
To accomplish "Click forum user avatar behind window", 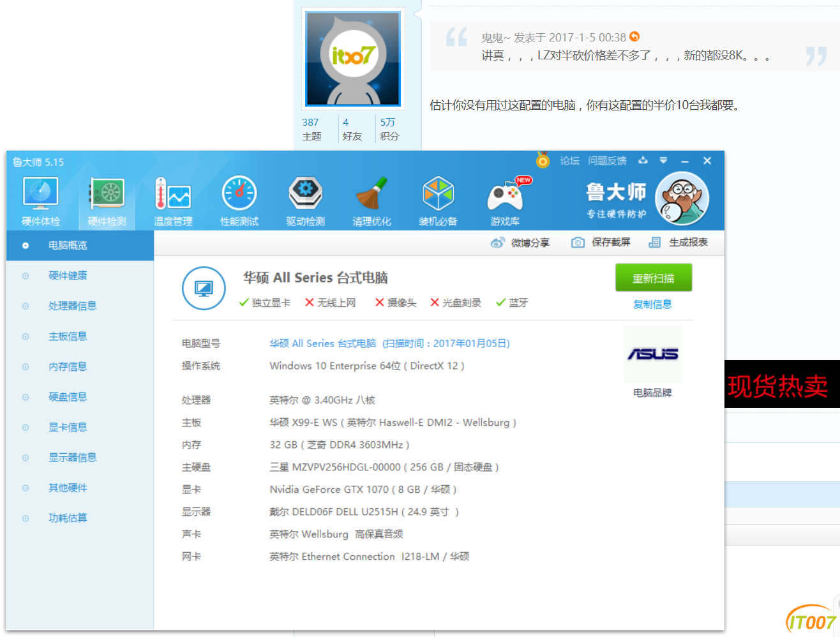I will pyautogui.click(x=353, y=58).
